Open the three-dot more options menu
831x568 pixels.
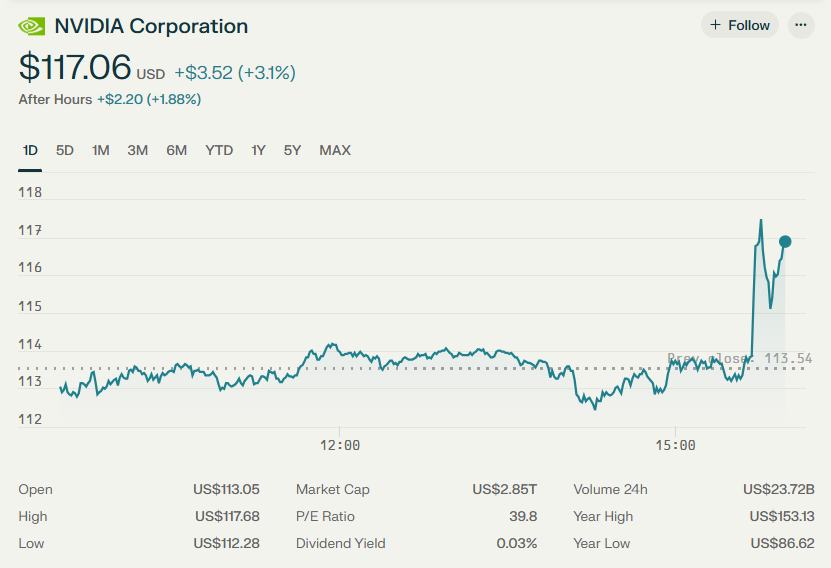[x=801, y=25]
